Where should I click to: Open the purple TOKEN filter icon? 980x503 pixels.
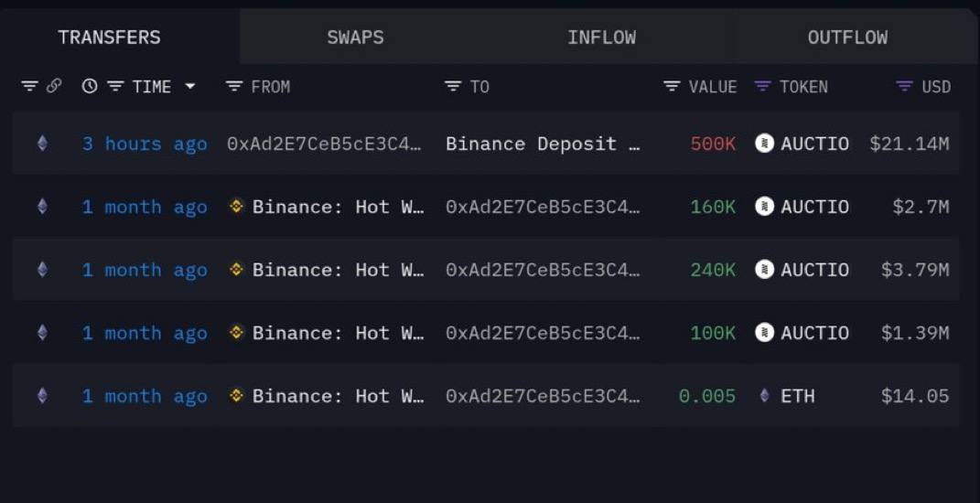click(x=762, y=86)
